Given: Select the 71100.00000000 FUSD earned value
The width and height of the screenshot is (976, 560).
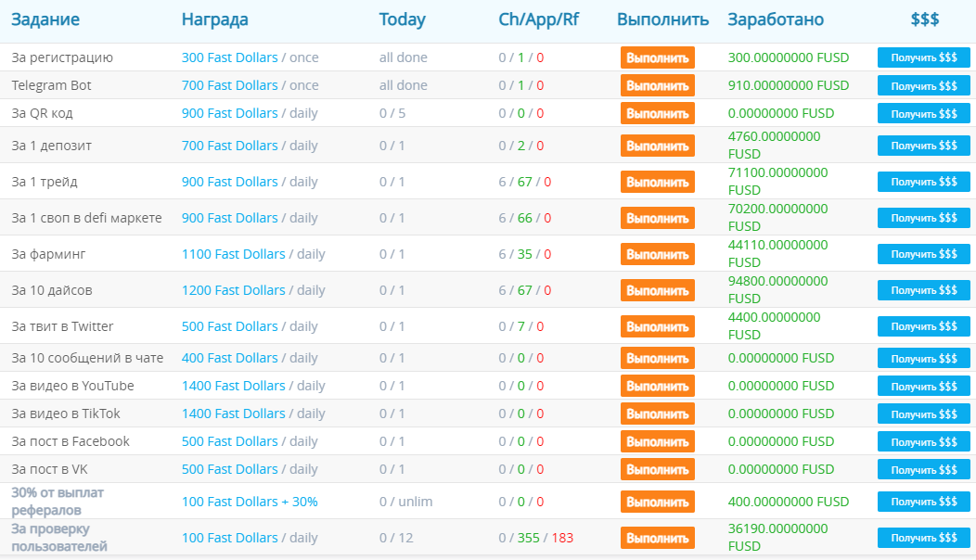Looking at the screenshot, I should (x=778, y=181).
